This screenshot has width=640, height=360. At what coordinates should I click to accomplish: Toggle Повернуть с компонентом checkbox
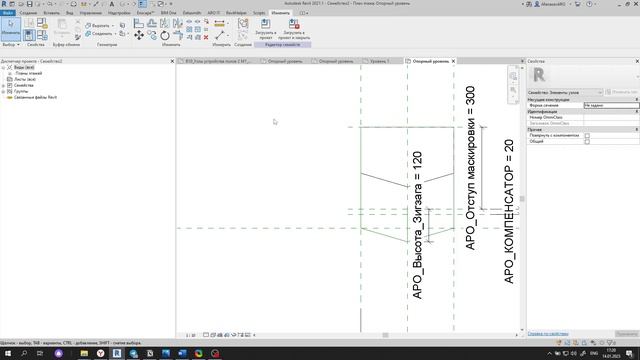(x=587, y=136)
